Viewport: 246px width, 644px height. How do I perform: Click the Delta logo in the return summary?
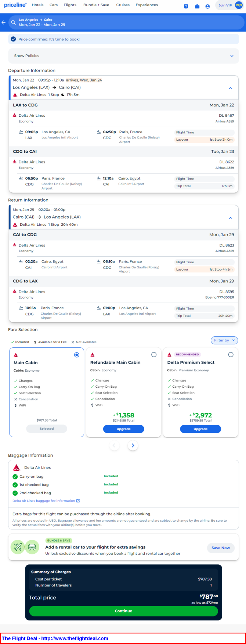pyautogui.click(x=15, y=225)
